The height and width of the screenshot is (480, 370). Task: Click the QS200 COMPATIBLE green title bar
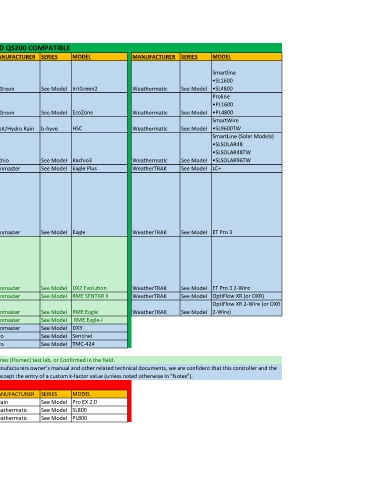coord(141,48)
